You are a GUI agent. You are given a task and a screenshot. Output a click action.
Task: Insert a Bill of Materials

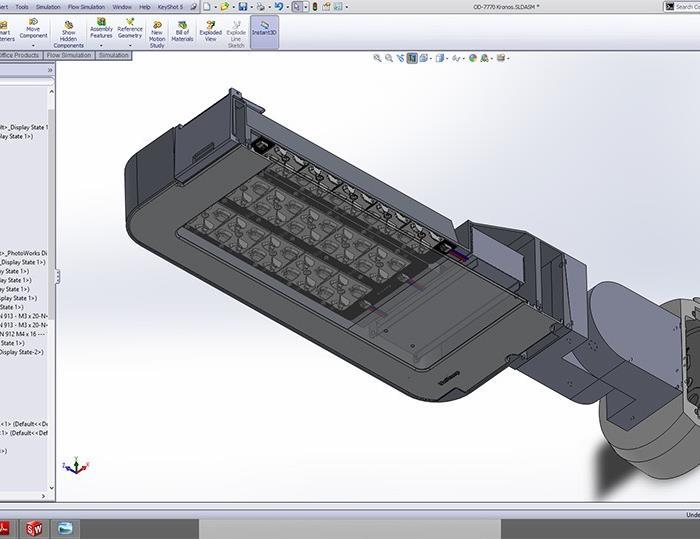pos(182,31)
